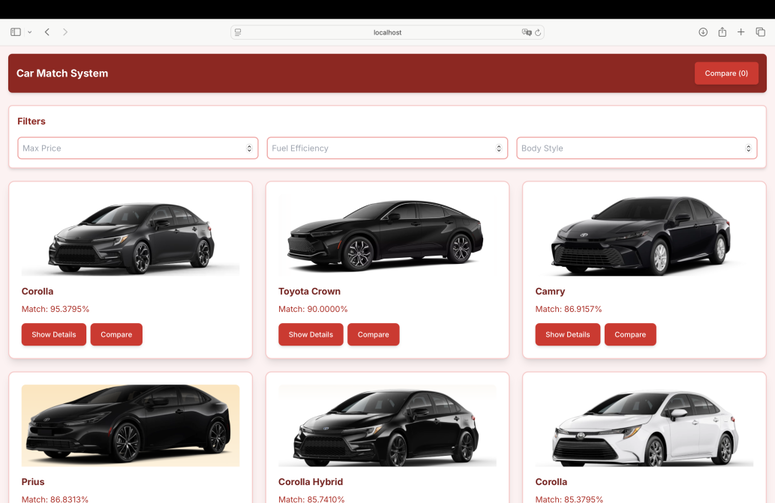Click the Match: 86.9157% text
This screenshot has width=775, height=503.
coord(568,309)
